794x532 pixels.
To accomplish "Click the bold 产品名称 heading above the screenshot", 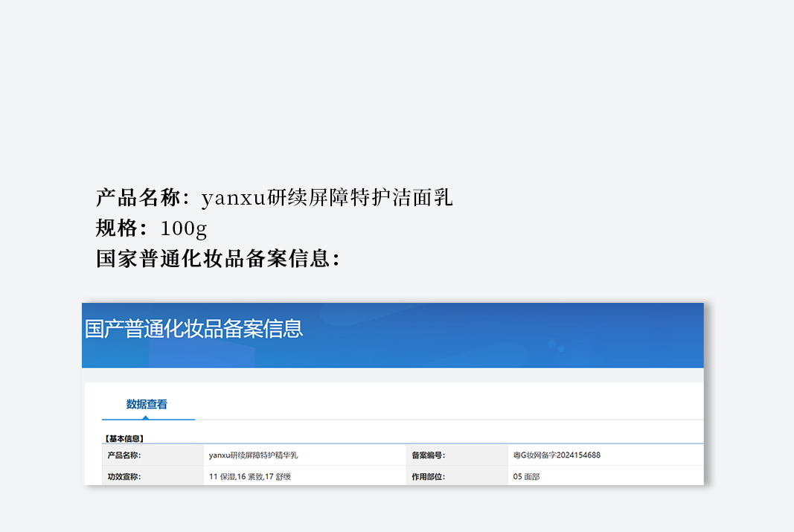I will click(139, 198).
